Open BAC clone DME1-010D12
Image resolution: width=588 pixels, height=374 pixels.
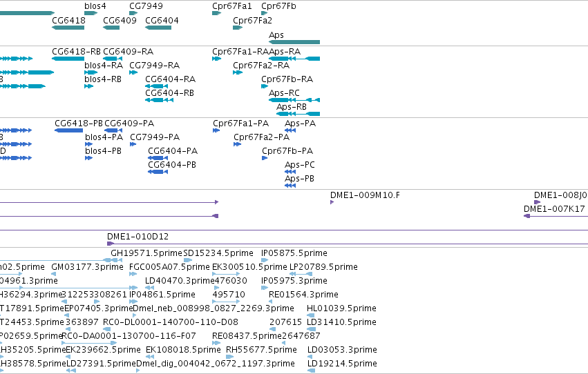point(137,237)
